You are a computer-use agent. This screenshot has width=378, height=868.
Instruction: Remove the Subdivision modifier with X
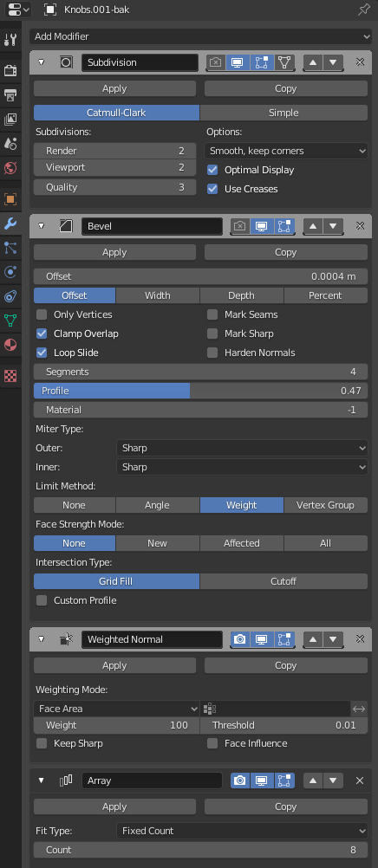click(360, 62)
